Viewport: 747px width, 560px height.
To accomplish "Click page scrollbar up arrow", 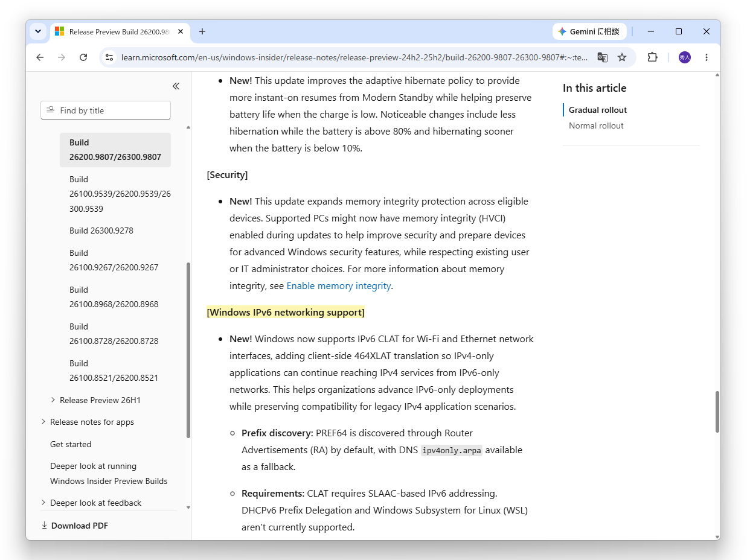I will click(717, 75).
